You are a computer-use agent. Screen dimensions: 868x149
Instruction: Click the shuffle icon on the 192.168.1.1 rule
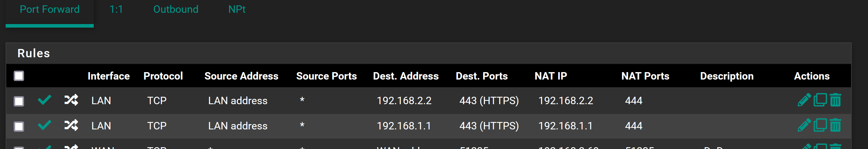coord(71,125)
